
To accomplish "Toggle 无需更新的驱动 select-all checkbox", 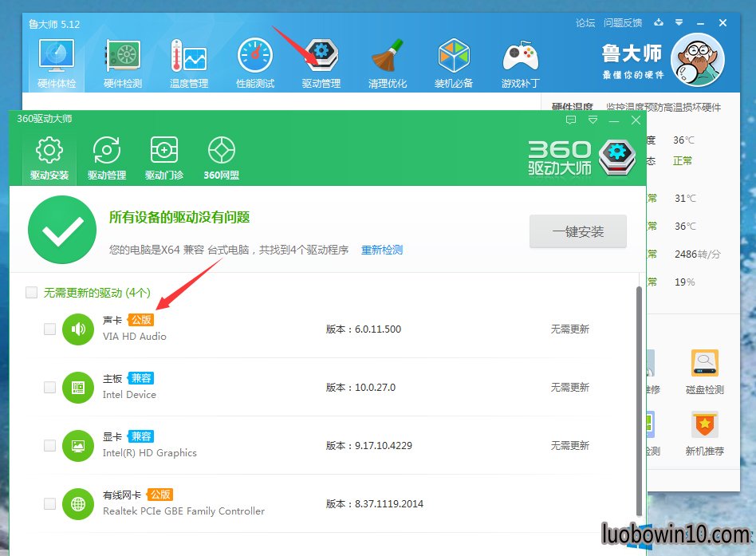I will tap(31, 292).
